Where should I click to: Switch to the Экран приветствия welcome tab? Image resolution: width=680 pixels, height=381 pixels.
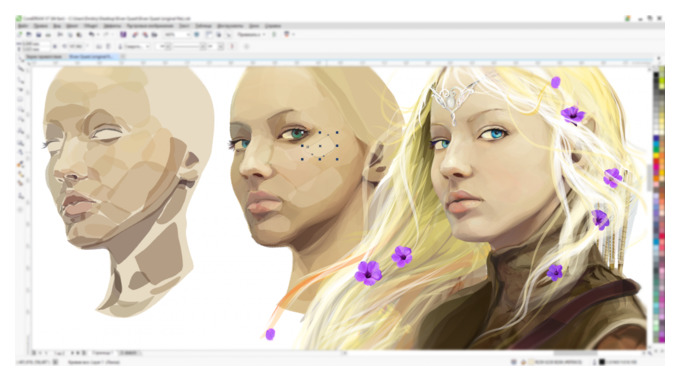[43, 57]
